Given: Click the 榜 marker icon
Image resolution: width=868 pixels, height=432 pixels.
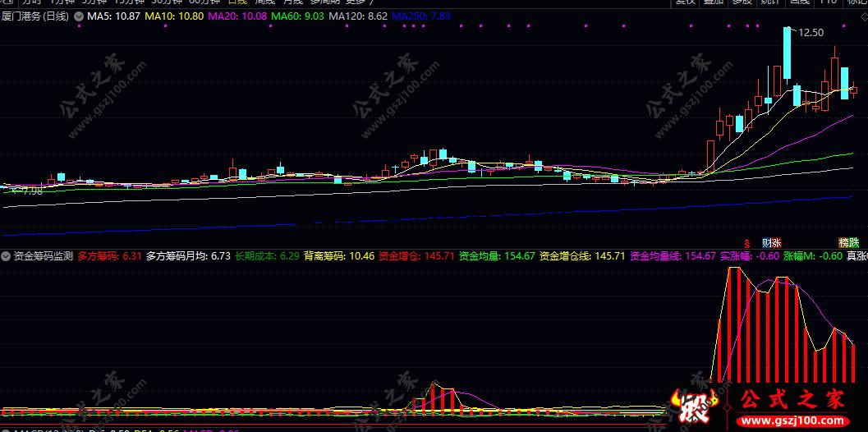Looking at the screenshot, I should point(843,242).
